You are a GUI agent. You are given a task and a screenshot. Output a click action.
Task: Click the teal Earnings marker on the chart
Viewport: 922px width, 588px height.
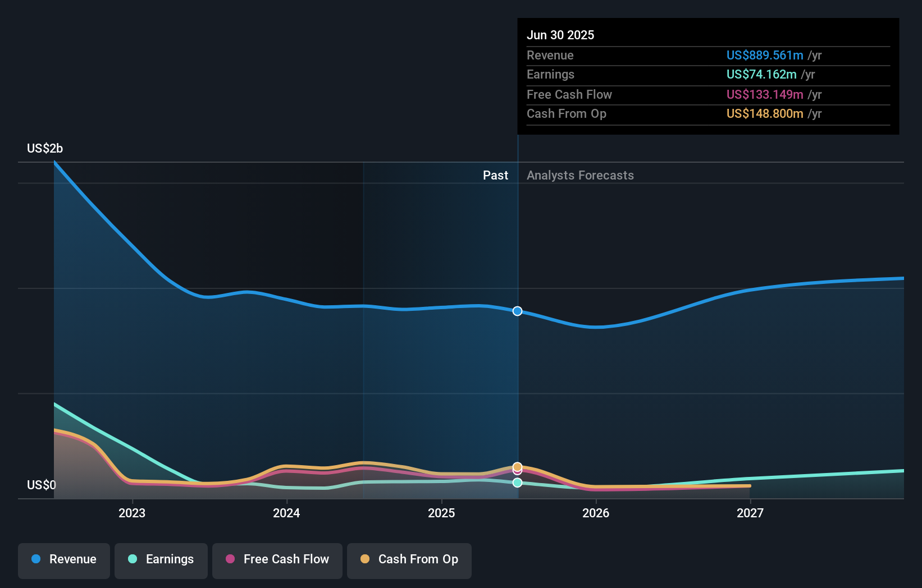(517, 483)
